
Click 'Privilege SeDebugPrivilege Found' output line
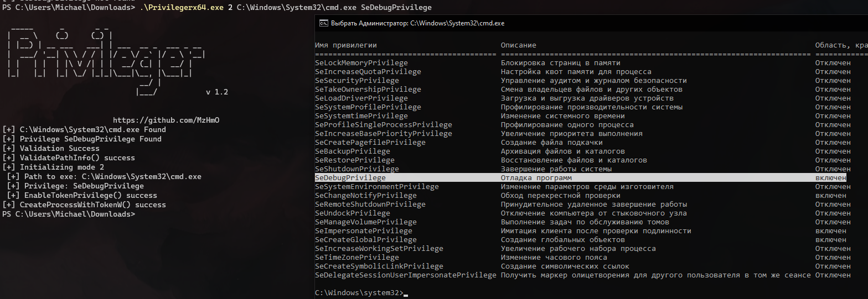(82, 139)
